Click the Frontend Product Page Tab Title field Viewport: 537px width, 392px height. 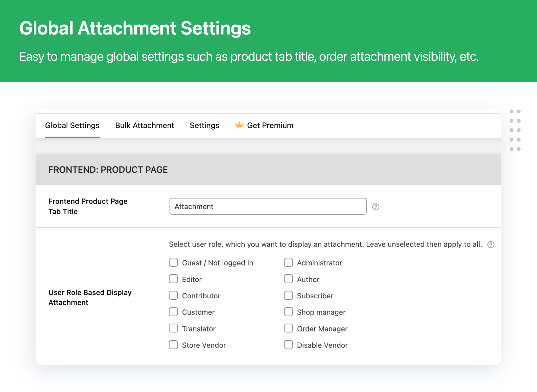click(x=268, y=206)
